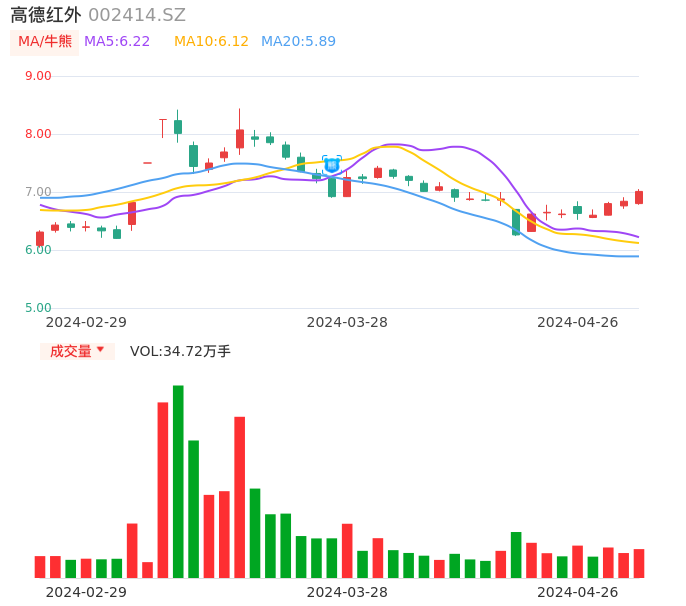Click 2024-02-29 date on price chart axis
Image resolution: width=686 pixels, height=606 pixels.
click(x=86, y=322)
